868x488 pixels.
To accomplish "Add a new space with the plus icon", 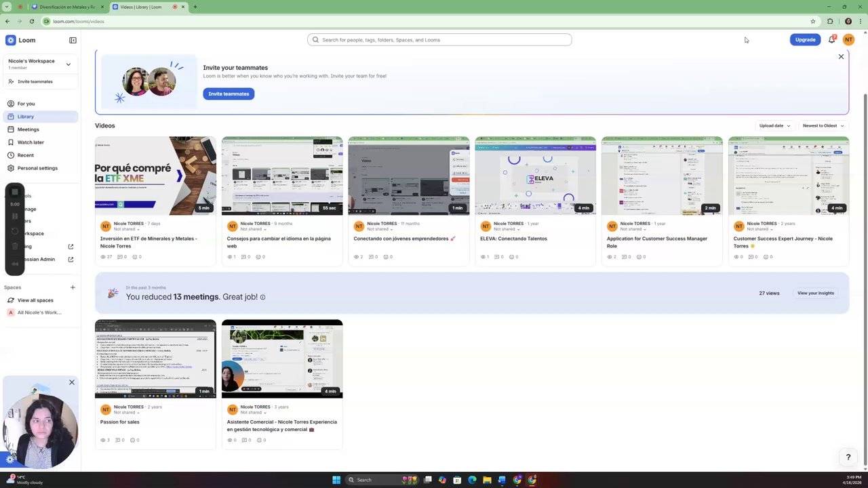I will (x=73, y=287).
